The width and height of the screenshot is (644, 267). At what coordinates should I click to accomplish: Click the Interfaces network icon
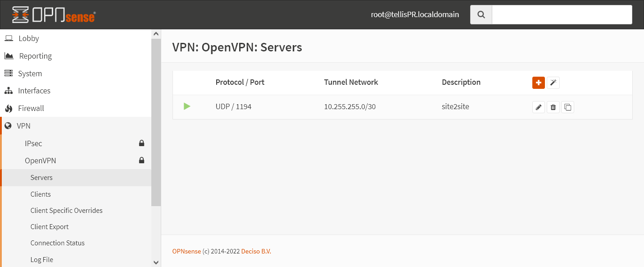pos(8,91)
